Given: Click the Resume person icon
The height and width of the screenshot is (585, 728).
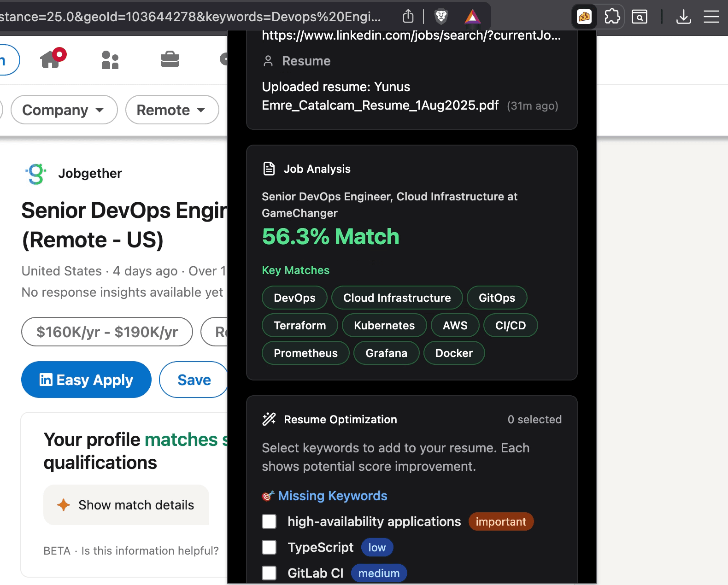Looking at the screenshot, I should [x=268, y=61].
